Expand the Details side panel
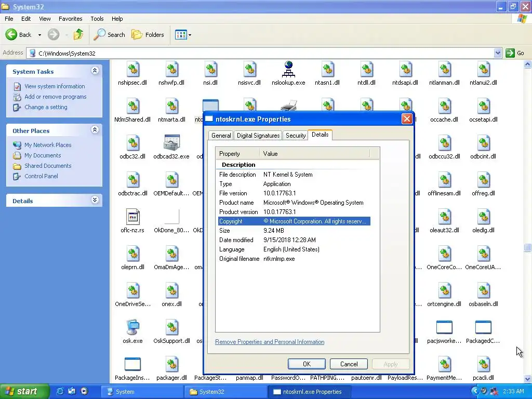 95,200
